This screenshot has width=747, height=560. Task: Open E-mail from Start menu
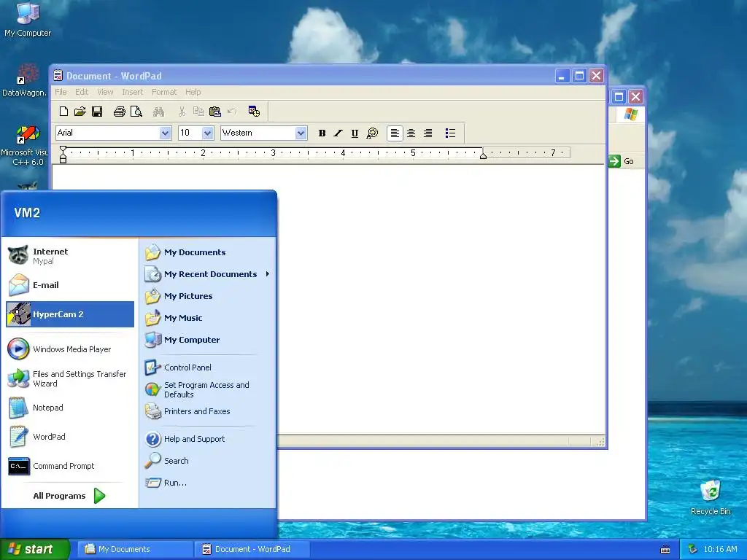click(x=69, y=285)
